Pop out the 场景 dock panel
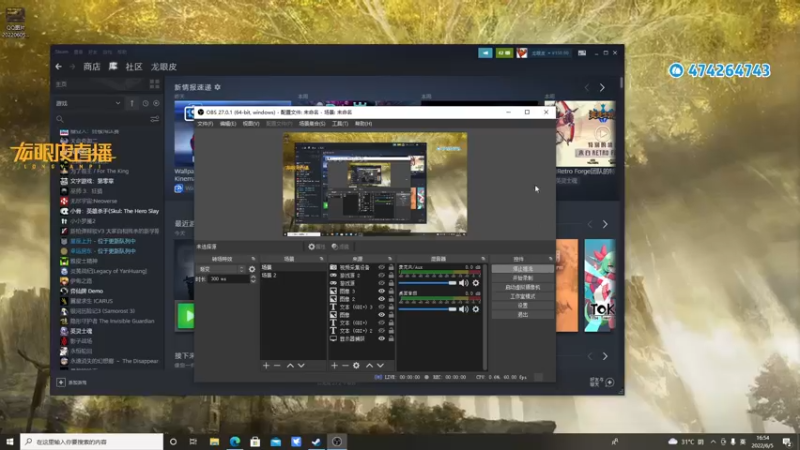 tap(321, 259)
